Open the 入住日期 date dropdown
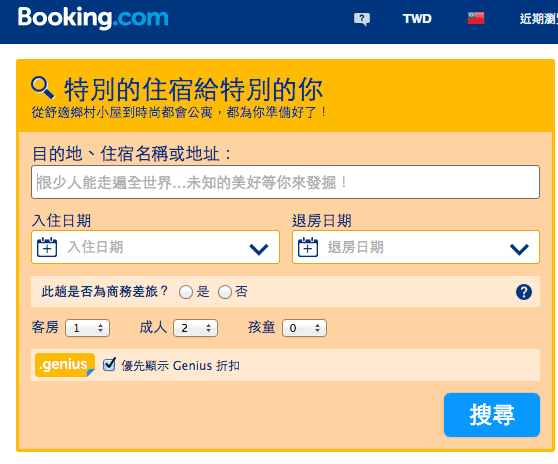The image size is (558, 464). pyautogui.click(x=156, y=247)
